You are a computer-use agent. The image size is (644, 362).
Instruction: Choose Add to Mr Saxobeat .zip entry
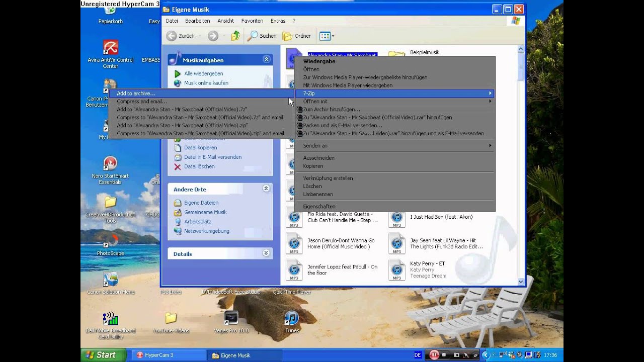201,126
